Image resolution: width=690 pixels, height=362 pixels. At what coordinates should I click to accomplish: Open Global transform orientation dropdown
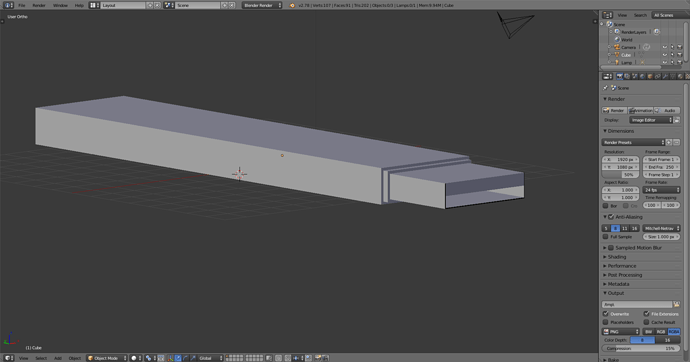[210, 358]
